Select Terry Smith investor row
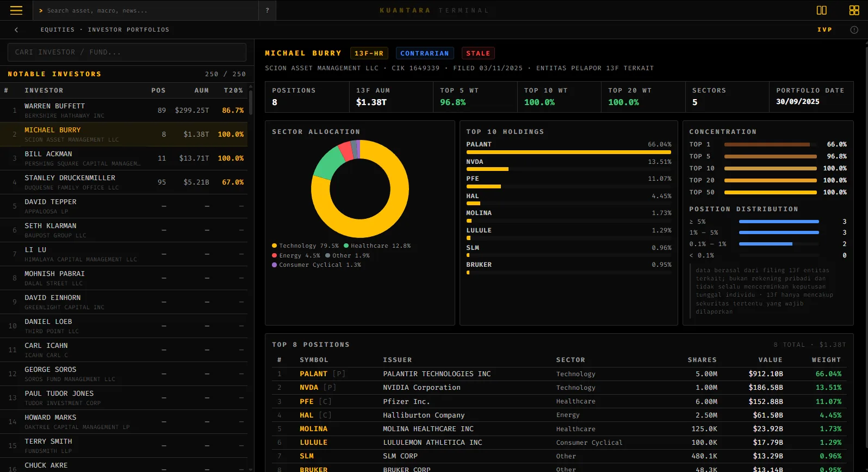The image size is (868, 472). coord(123,446)
